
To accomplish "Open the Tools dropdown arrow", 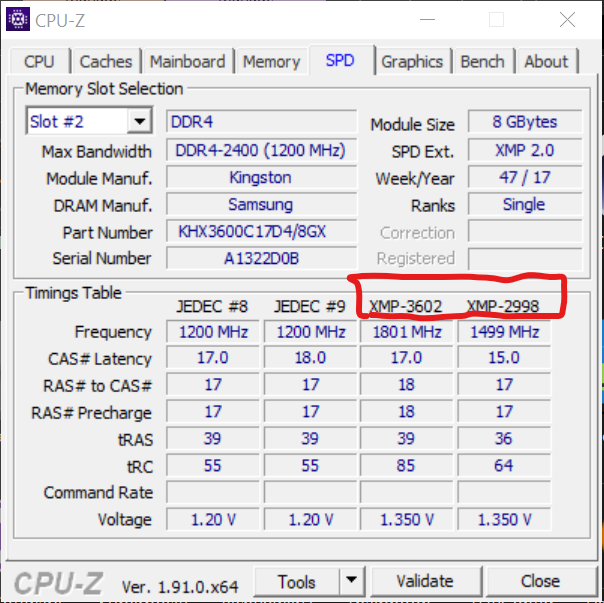I will coord(351,580).
